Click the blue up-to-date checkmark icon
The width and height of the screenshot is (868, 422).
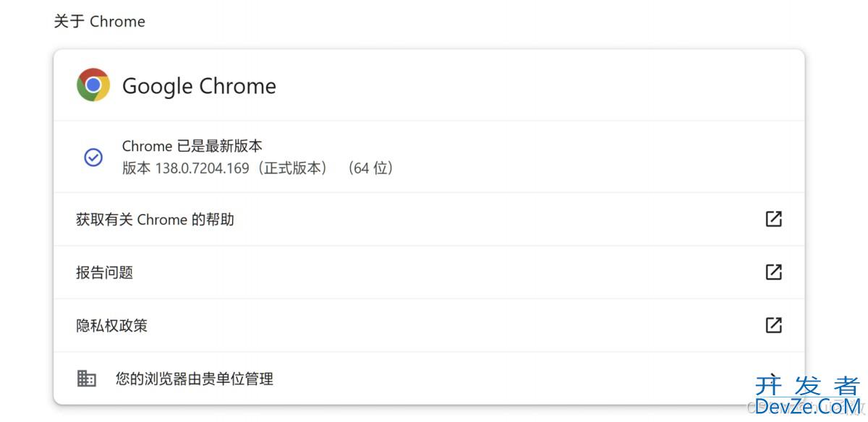click(x=93, y=158)
